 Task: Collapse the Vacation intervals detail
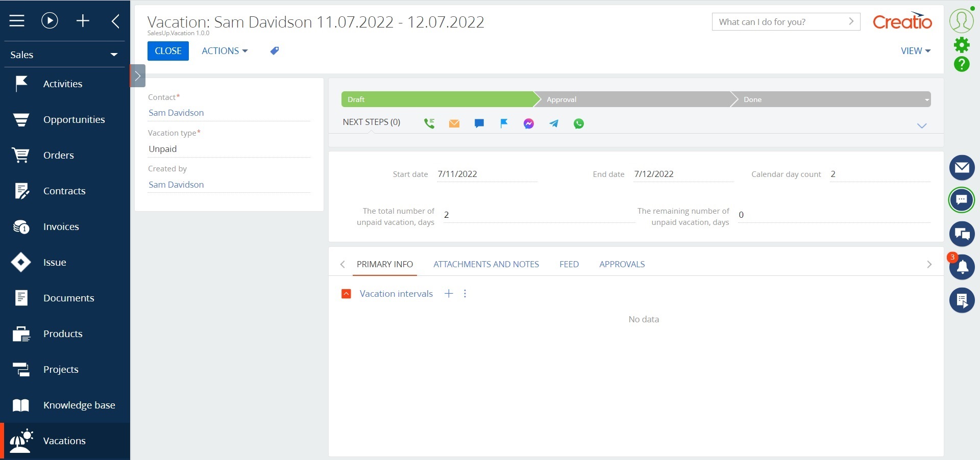pyautogui.click(x=346, y=294)
